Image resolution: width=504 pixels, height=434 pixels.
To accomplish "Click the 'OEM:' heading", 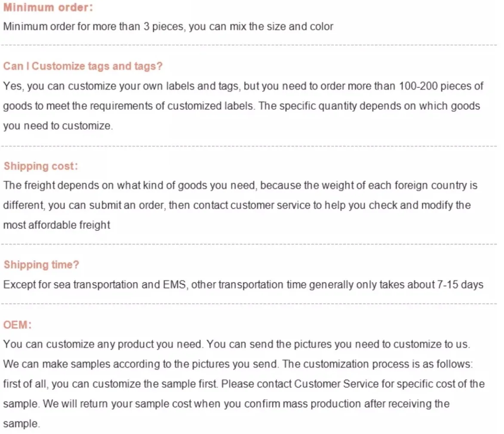I will coord(17,325).
